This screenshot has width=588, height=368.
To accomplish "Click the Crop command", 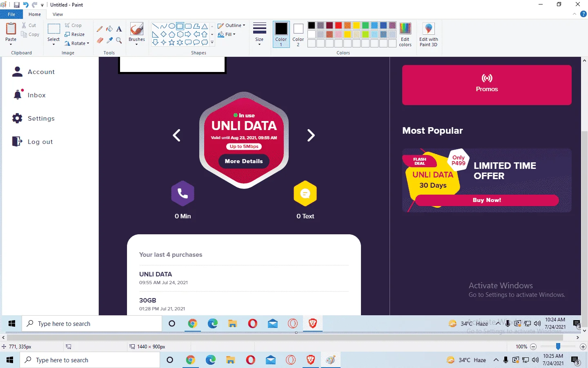I will click(x=73, y=25).
